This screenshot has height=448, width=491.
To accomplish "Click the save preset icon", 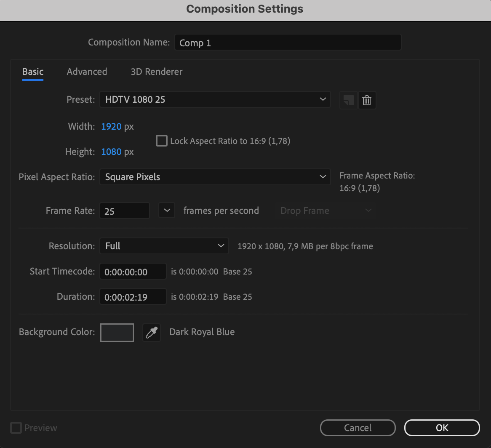I will (x=348, y=100).
